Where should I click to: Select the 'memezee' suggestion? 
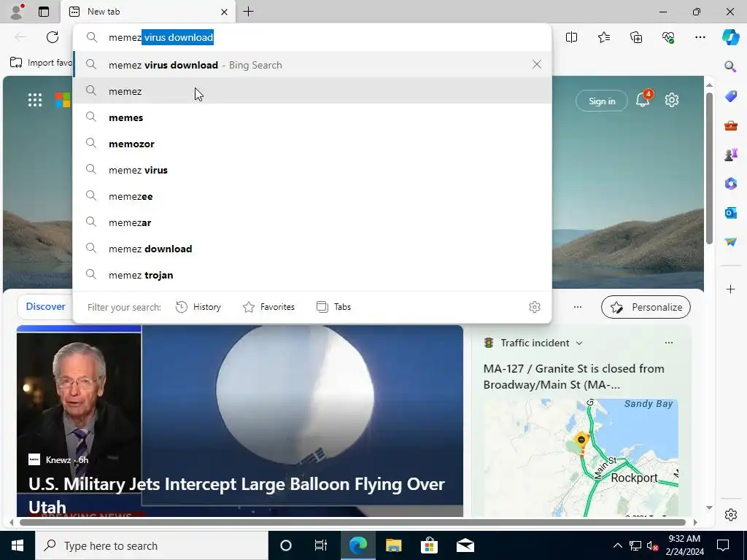click(x=312, y=195)
